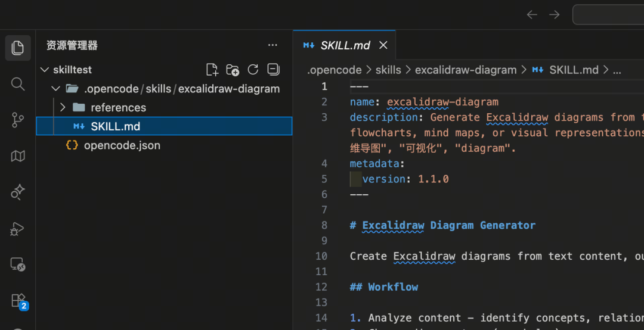The width and height of the screenshot is (644, 330).
Task: Collapse the .opencode/skills/excalidraw-diagram folder
Action: point(56,89)
